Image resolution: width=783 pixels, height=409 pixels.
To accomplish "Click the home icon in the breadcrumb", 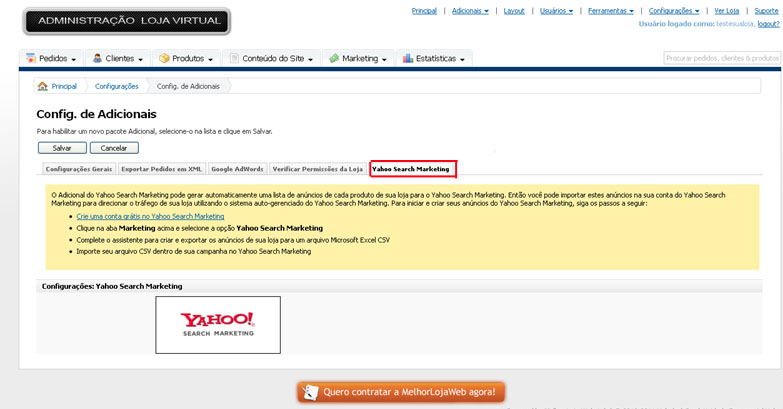I will click(43, 86).
